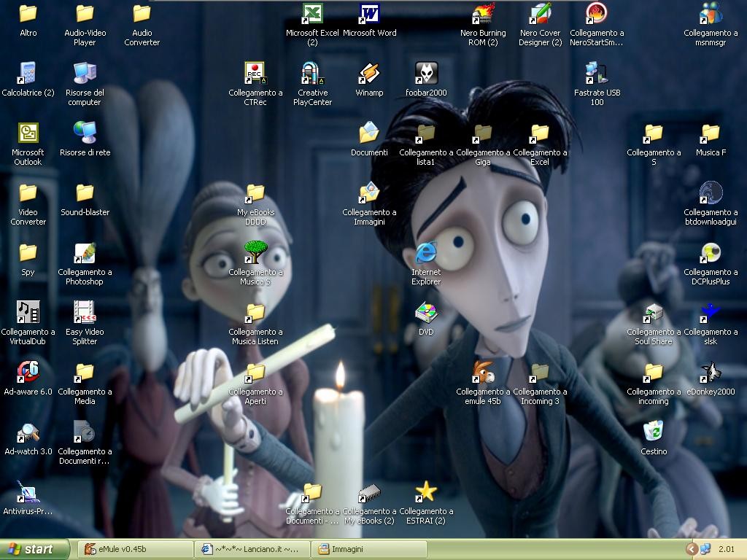
Task: Open the Musica F folder shortcut
Action: point(711,133)
